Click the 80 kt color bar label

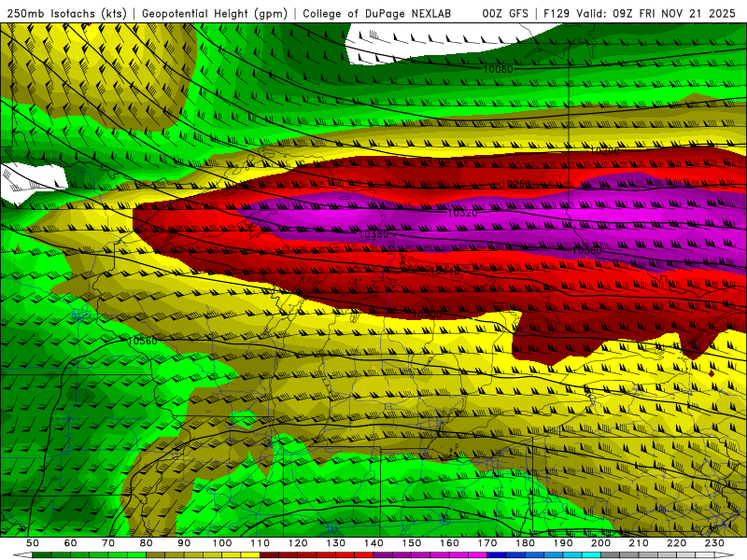click(x=146, y=543)
